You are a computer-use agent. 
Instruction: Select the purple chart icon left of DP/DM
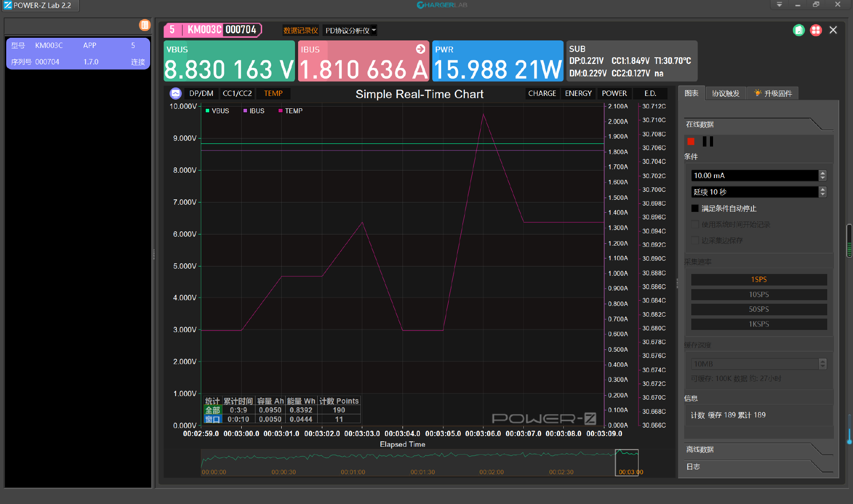(x=175, y=93)
